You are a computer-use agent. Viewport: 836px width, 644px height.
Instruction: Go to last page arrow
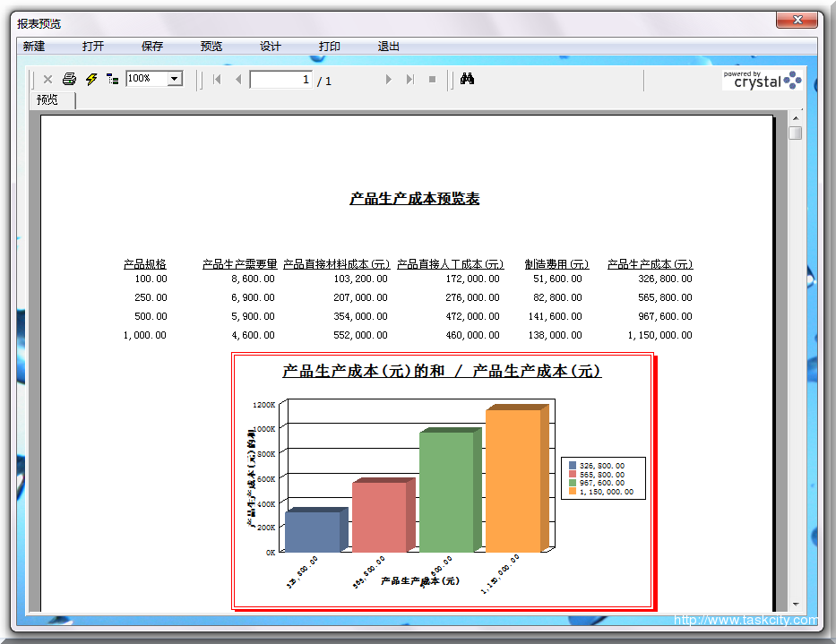[x=410, y=80]
